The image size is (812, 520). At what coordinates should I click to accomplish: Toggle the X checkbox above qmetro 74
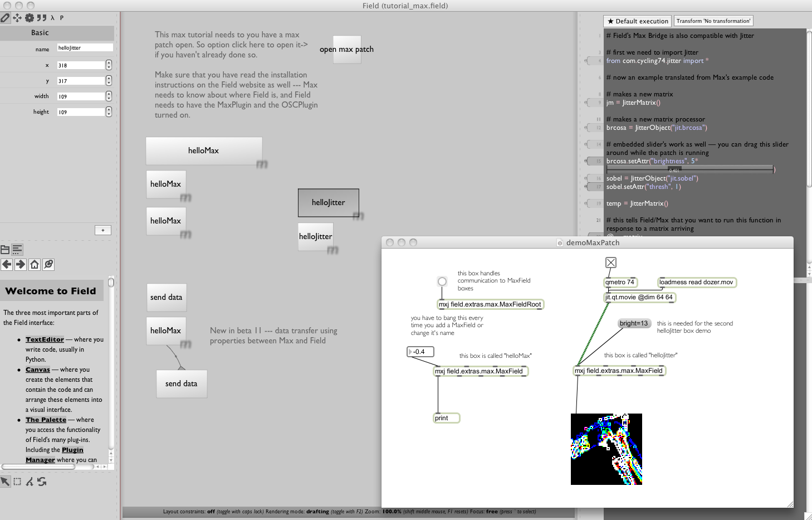pos(611,263)
